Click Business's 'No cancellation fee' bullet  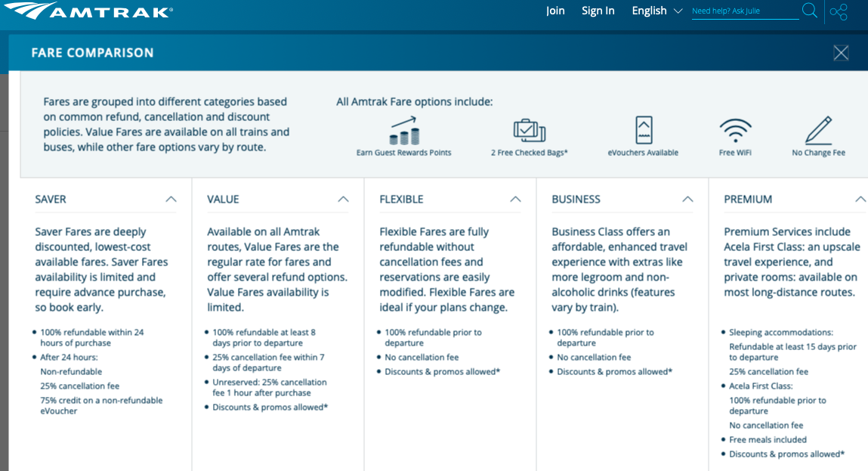[594, 358]
